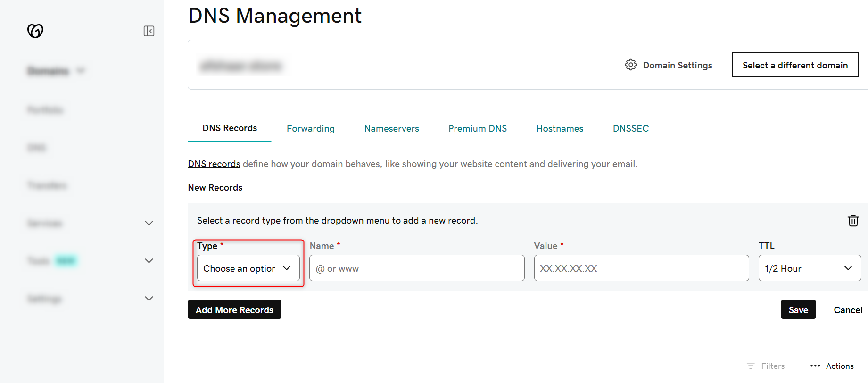This screenshot has height=383, width=868.
Task: Save the new DNS record
Action: point(798,310)
